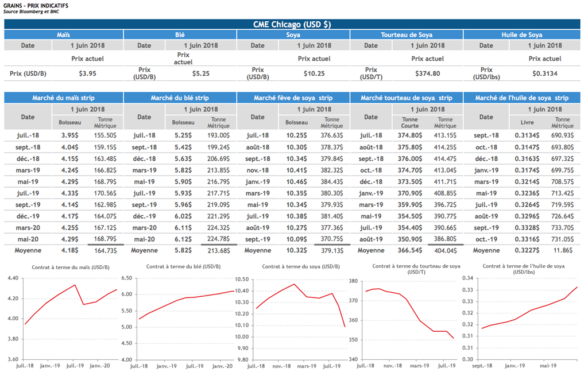
Task: Click the soy oil price $0.3134
Action: click(544, 73)
